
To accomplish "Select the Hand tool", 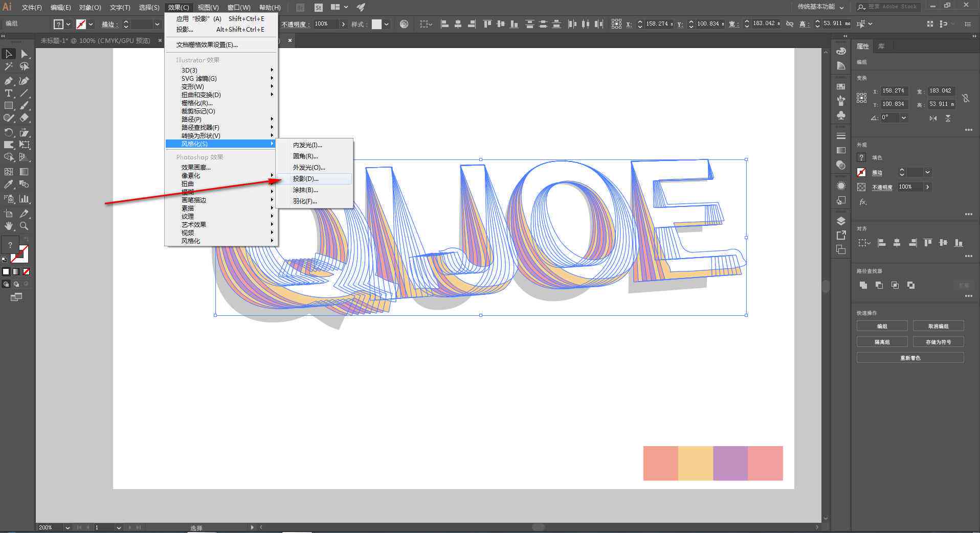I will tap(9, 226).
